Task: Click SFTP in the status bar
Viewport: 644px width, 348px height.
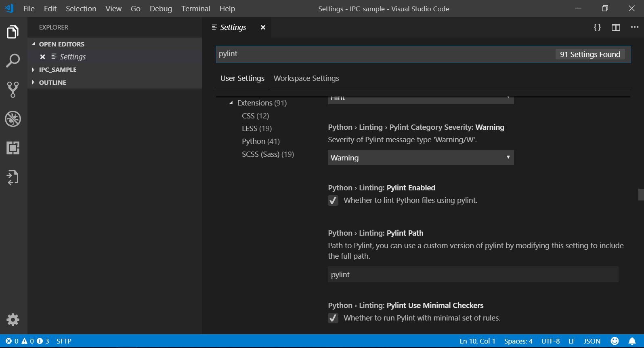Action: 64,341
